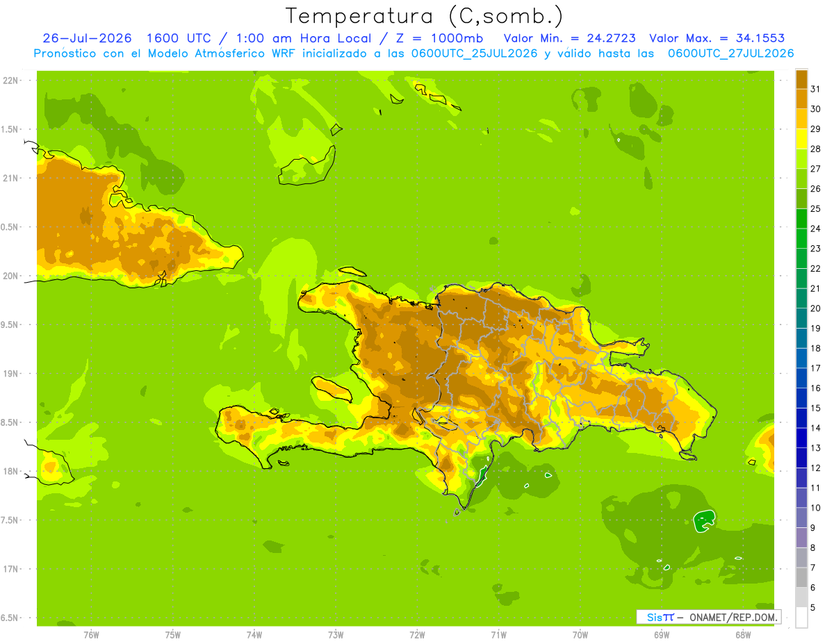Click the color legend value 28
The width and height of the screenshot is (834, 644).
[815, 149]
